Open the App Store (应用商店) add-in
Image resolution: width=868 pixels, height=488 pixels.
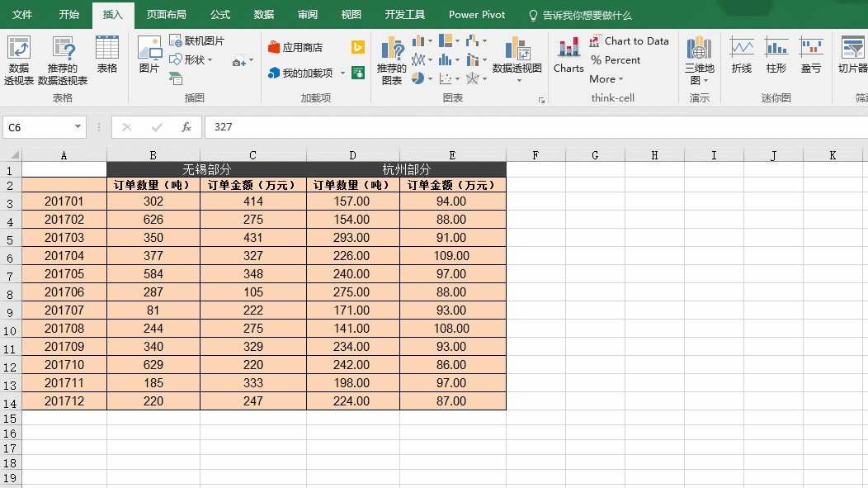[x=295, y=47]
